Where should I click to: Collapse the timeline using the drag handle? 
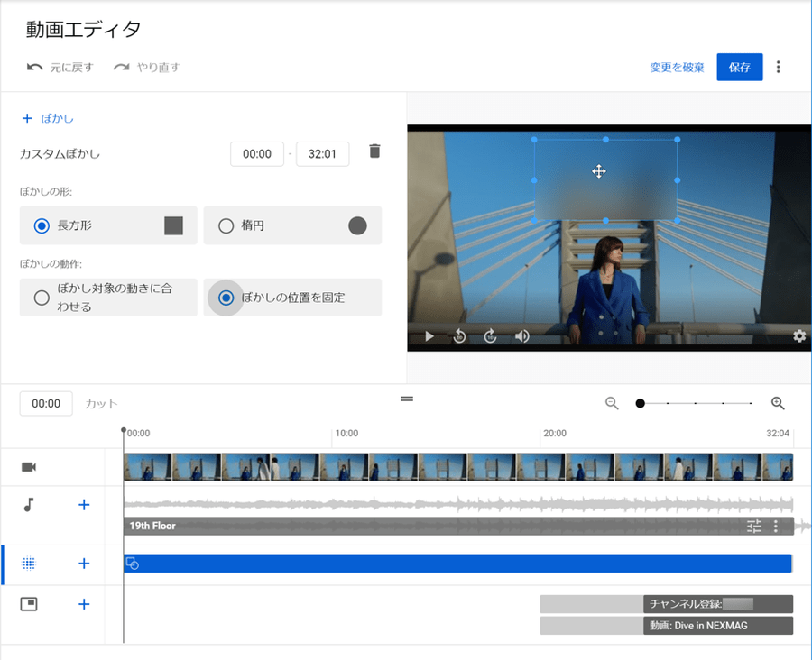[x=407, y=398]
